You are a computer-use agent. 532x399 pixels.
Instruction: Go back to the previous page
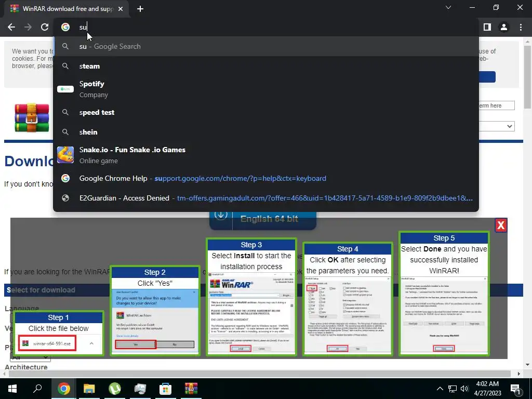coord(11,27)
